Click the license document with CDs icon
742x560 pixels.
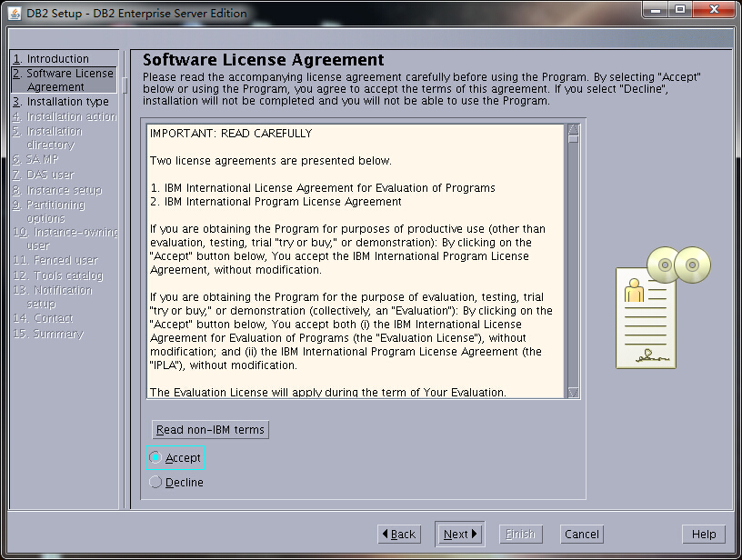tap(663, 307)
